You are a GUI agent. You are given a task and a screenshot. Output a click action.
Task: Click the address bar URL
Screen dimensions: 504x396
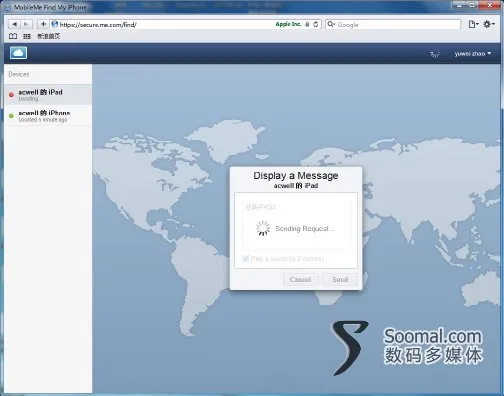(x=98, y=24)
